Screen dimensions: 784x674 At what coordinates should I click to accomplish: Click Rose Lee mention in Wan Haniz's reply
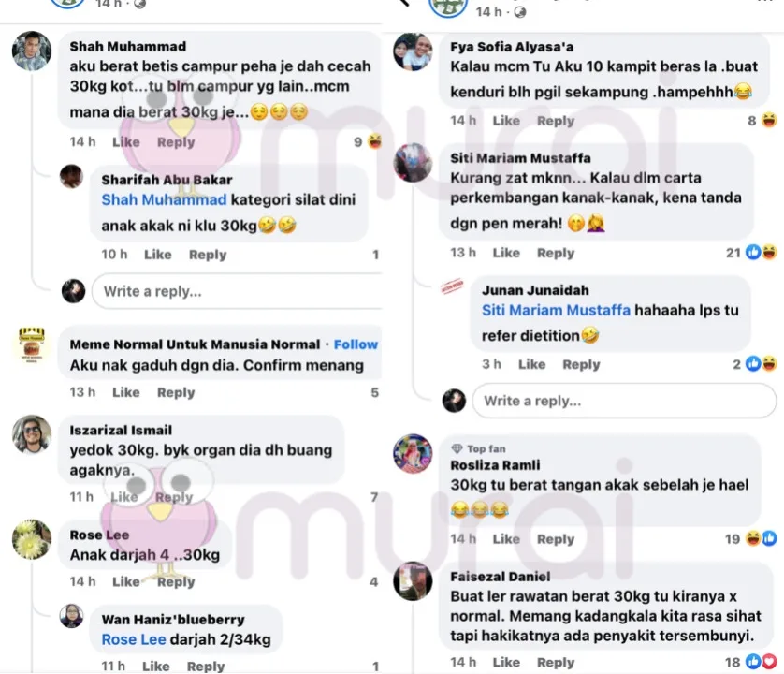(134, 639)
